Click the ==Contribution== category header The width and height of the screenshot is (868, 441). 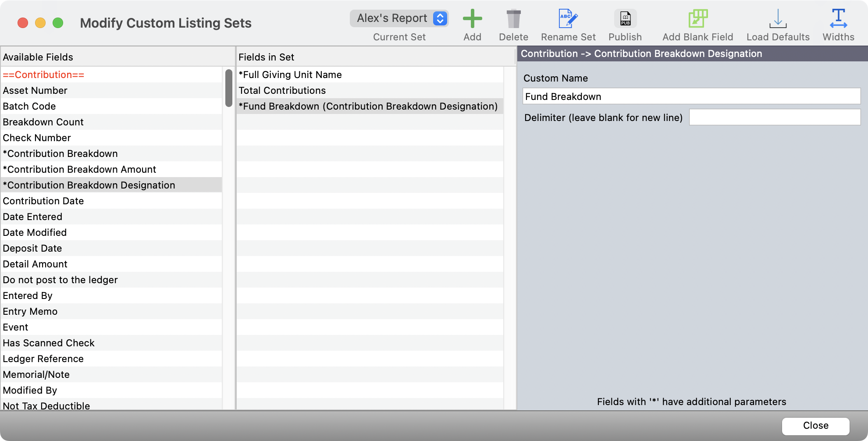coord(43,75)
